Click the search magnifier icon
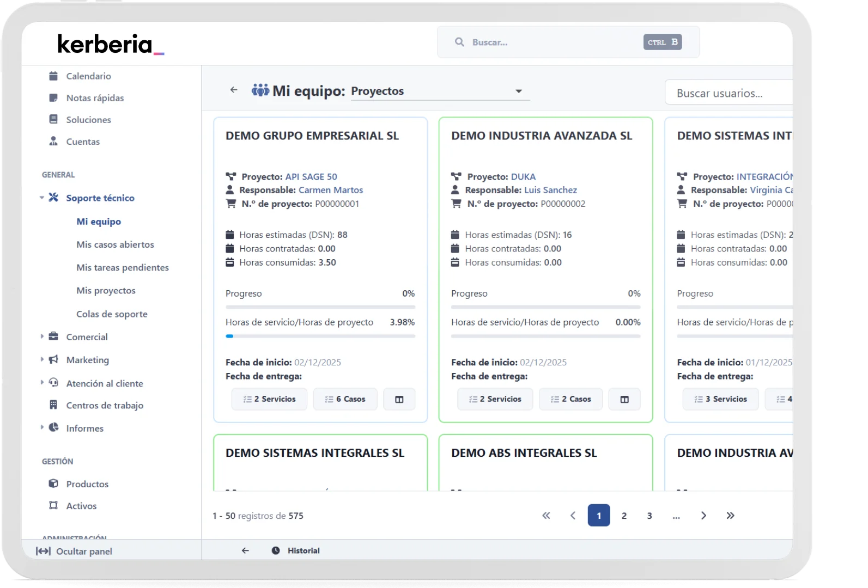This screenshot has width=868, height=588. point(460,42)
